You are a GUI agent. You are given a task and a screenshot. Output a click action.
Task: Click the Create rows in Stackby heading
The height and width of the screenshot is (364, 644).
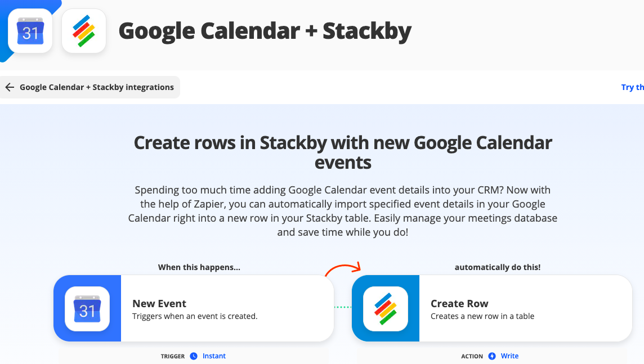(343, 152)
